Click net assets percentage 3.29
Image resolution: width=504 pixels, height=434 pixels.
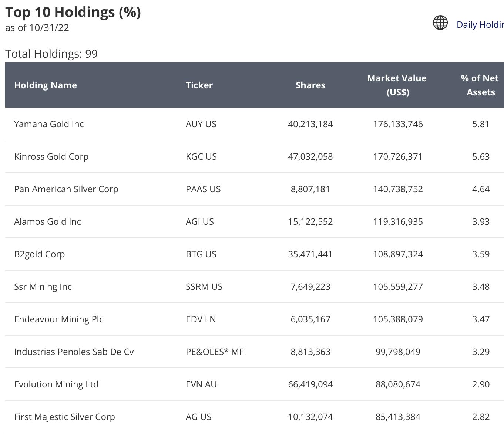point(481,352)
